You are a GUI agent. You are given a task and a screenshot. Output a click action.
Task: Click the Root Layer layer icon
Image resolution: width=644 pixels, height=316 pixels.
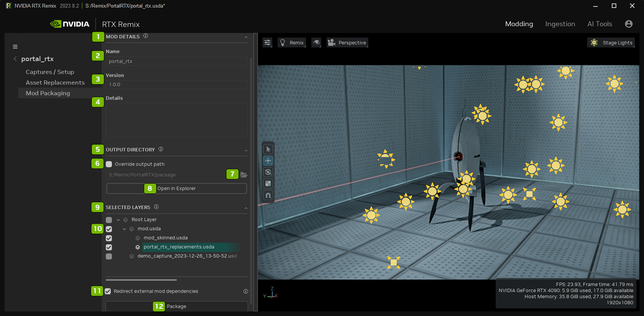click(126, 220)
